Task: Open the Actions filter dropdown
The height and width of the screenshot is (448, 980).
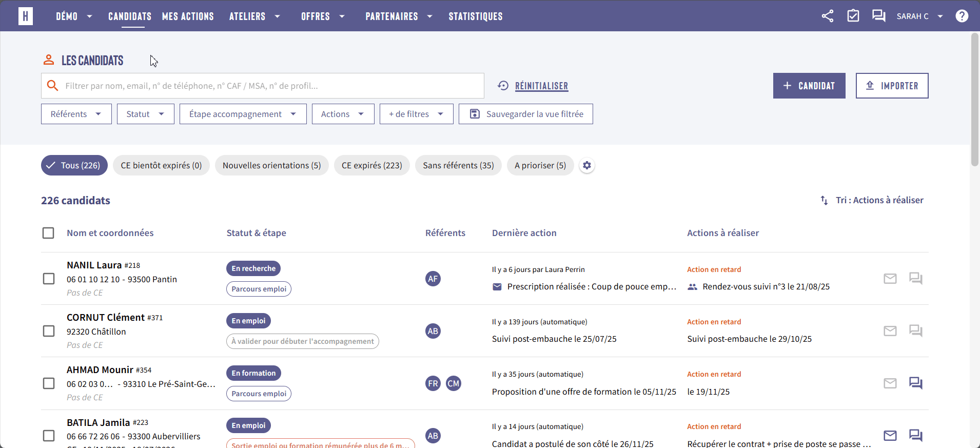Action: tap(343, 114)
